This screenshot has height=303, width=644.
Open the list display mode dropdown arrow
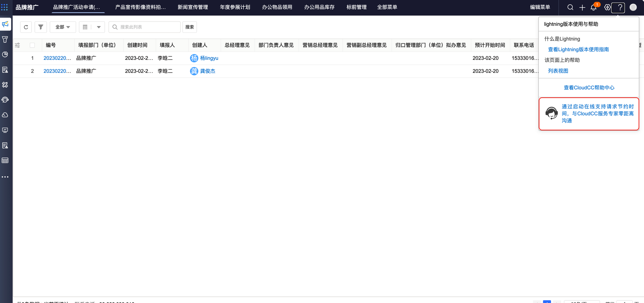tap(99, 27)
